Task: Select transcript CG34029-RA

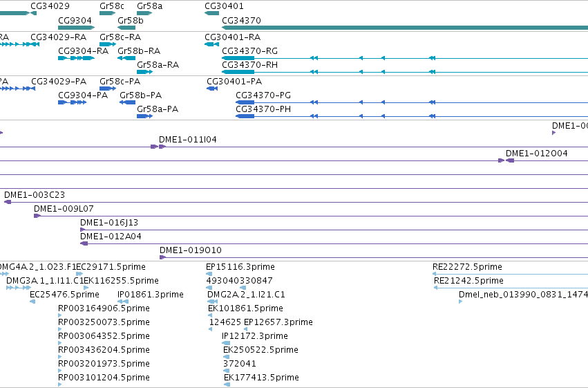Action: coord(58,37)
